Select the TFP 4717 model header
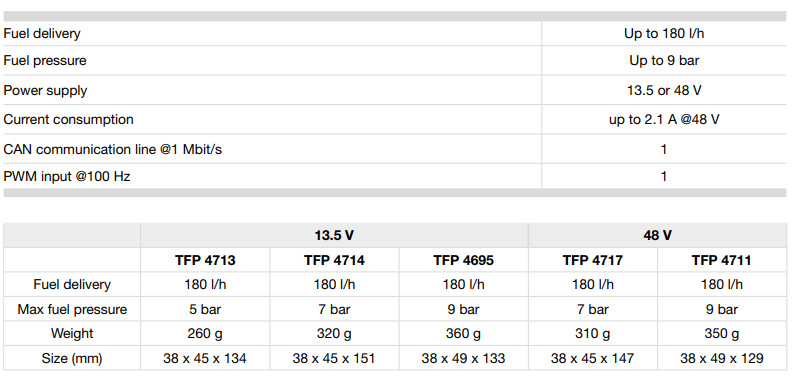Screen dimensions: 801x381 (x=593, y=260)
